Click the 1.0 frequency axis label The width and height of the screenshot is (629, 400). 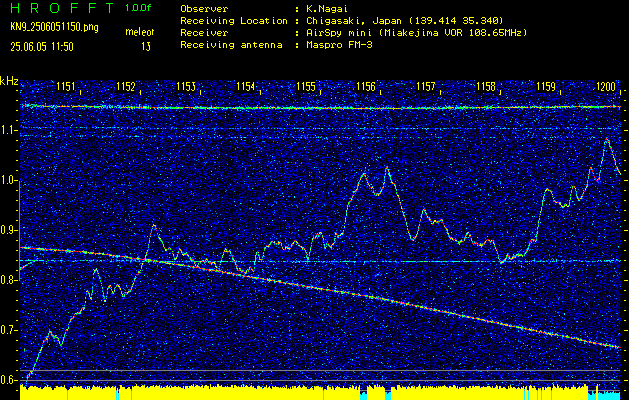[9, 181]
